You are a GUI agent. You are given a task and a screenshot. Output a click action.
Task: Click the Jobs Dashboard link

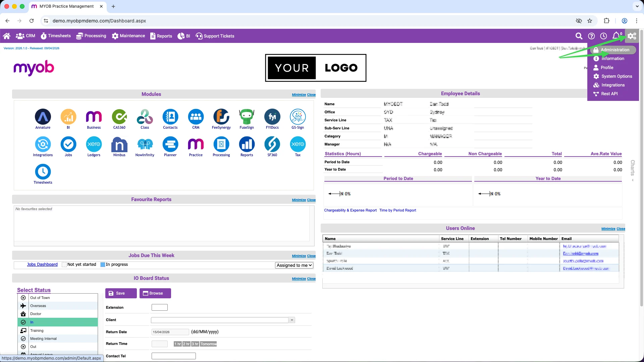[x=42, y=264]
